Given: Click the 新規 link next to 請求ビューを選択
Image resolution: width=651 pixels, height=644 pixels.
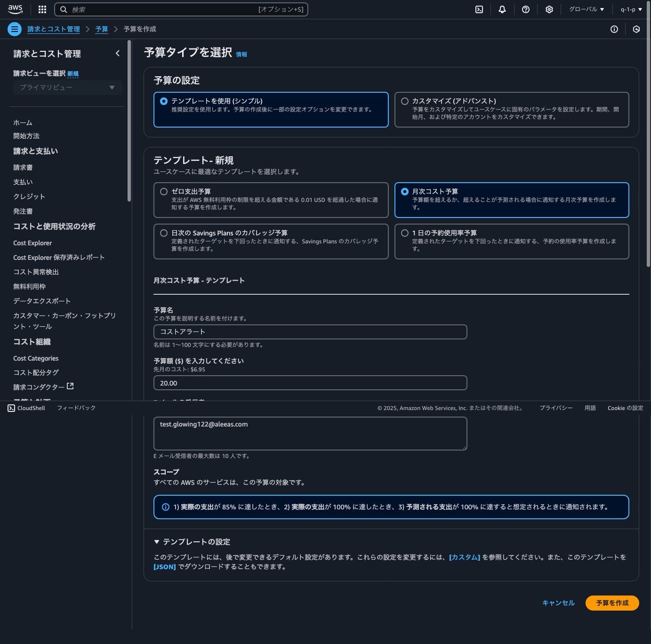Looking at the screenshot, I should click(x=73, y=73).
